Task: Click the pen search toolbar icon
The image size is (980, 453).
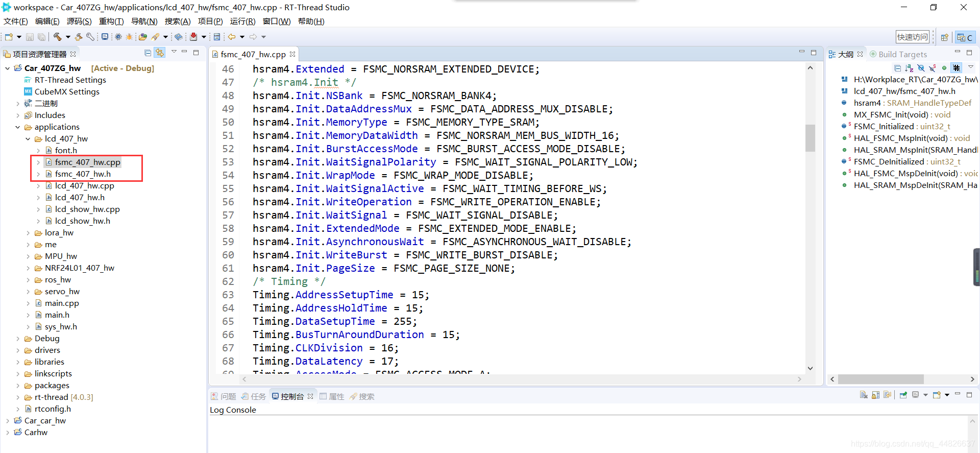Action: click(x=155, y=37)
